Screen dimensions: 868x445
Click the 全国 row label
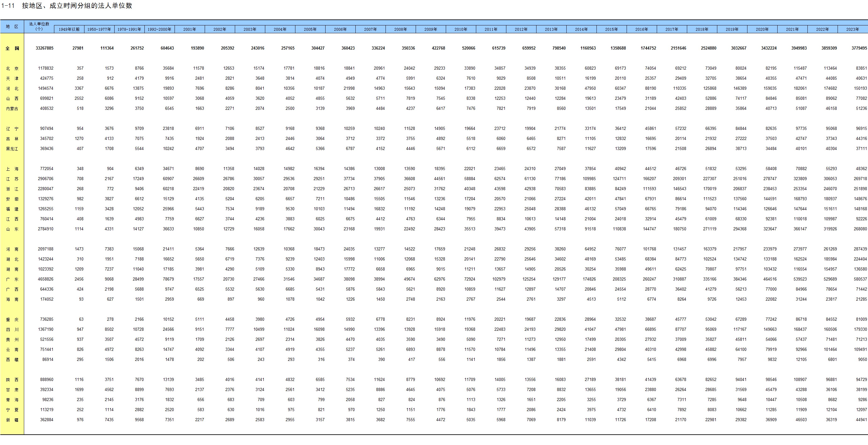coord(12,48)
